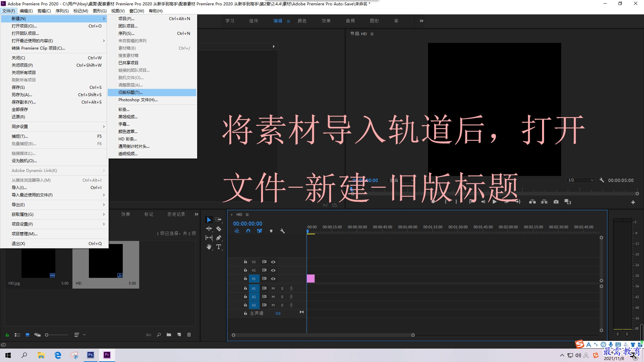Open Microsoft Edge from the taskbar
Viewport: 644px width, 362px height.
coord(58,355)
